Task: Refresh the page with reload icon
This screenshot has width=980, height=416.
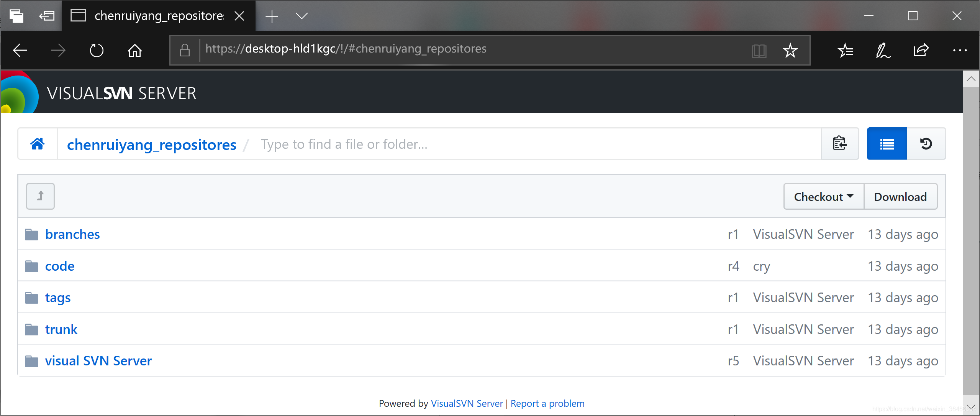Action: pyautogui.click(x=97, y=50)
